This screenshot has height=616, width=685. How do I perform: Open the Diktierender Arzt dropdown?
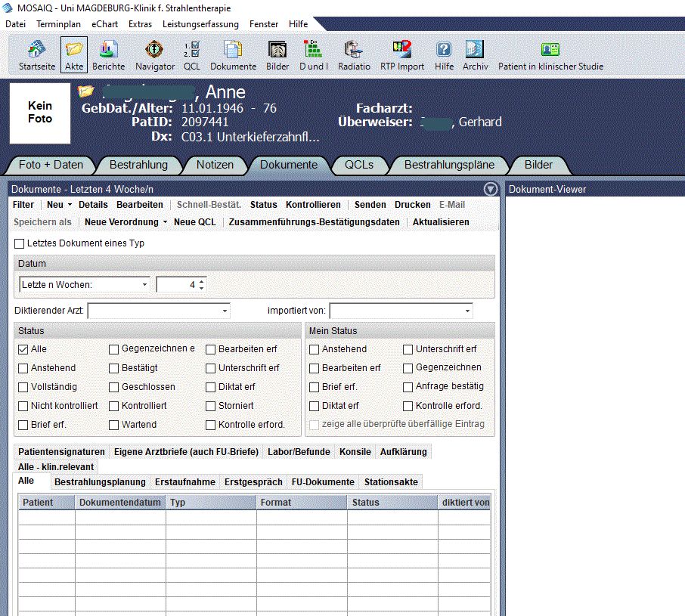click(225, 311)
